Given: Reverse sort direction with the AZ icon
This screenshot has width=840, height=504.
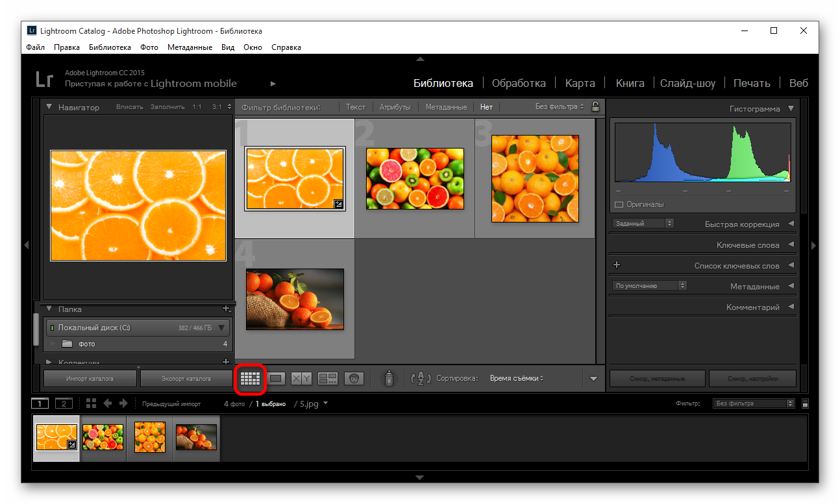Looking at the screenshot, I should (x=421, y=378).
